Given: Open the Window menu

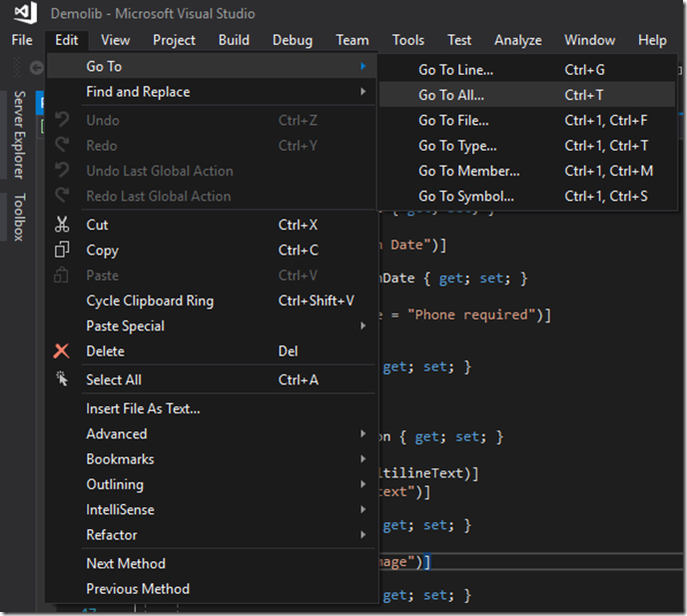Looking at the screenshot, I should [590, 40].
